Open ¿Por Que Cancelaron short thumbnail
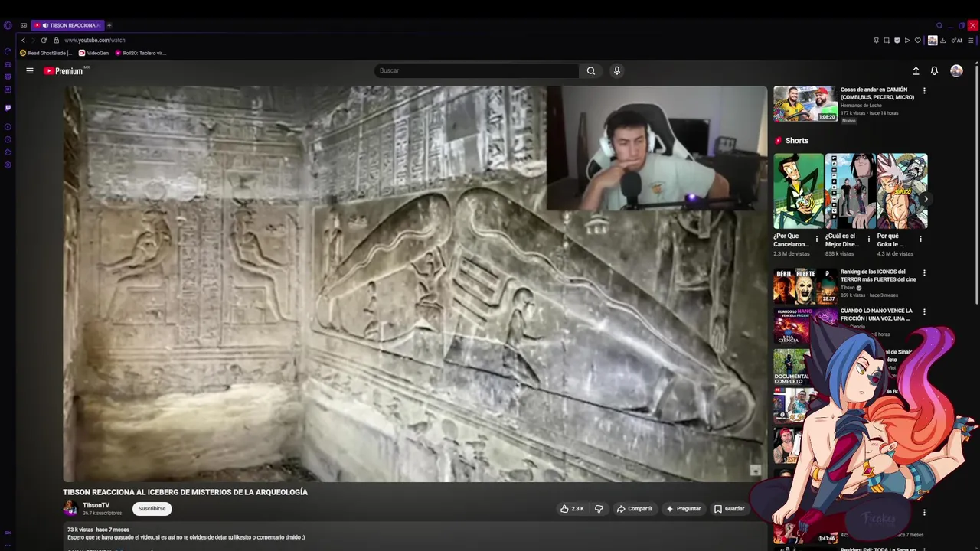980x551 pixels. pyautogui.click(x=799, y=191)
